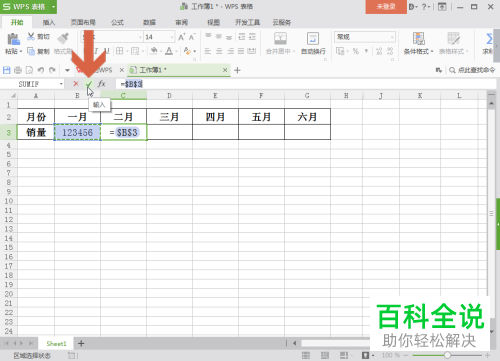Switch to normal view in status bar
The image size is (500, 361).
tap(306, 355)
